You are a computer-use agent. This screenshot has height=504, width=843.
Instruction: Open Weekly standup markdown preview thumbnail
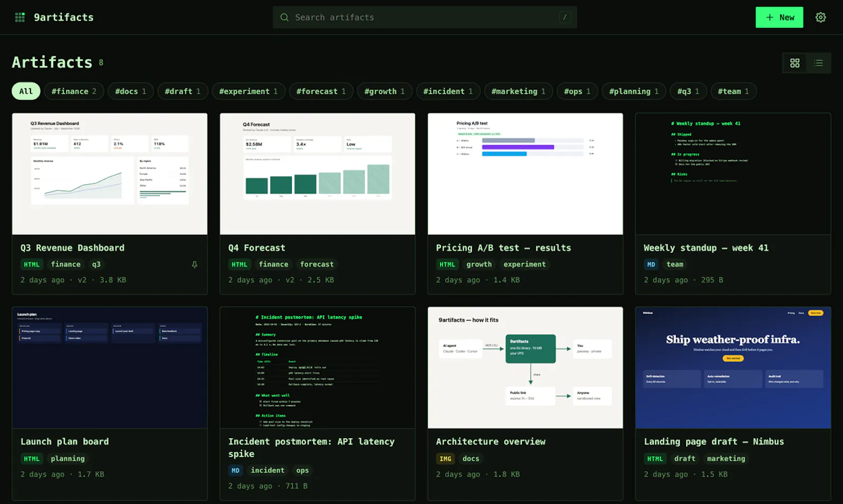pos(733,174)
